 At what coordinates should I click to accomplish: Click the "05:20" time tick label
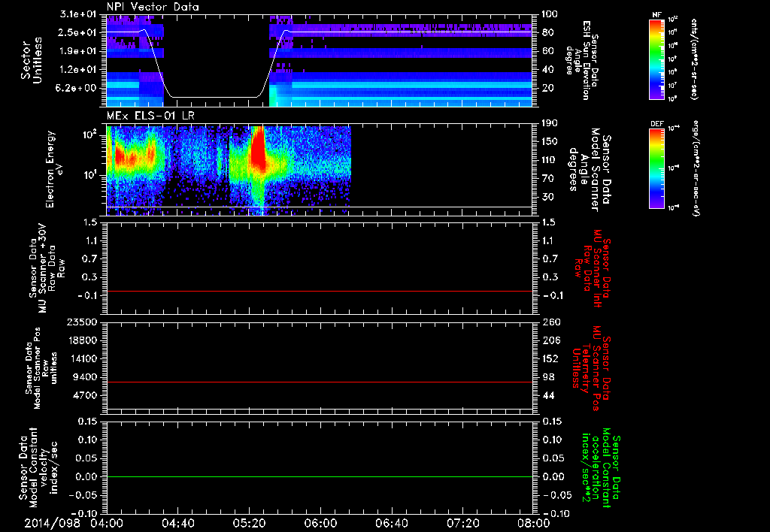pos(249,523)
